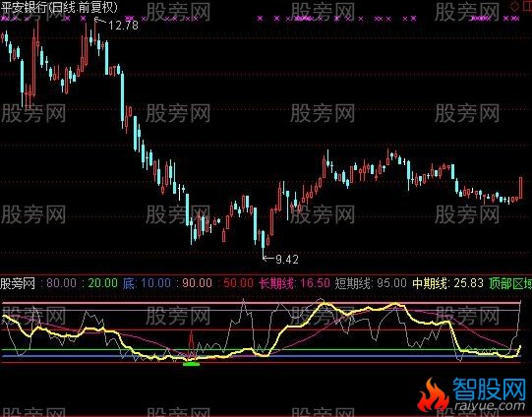Screen dimensions: 532x417
Task: Select the candlestick at the 12.78 high
Action: pyautogui.click(x=95, y=30)
